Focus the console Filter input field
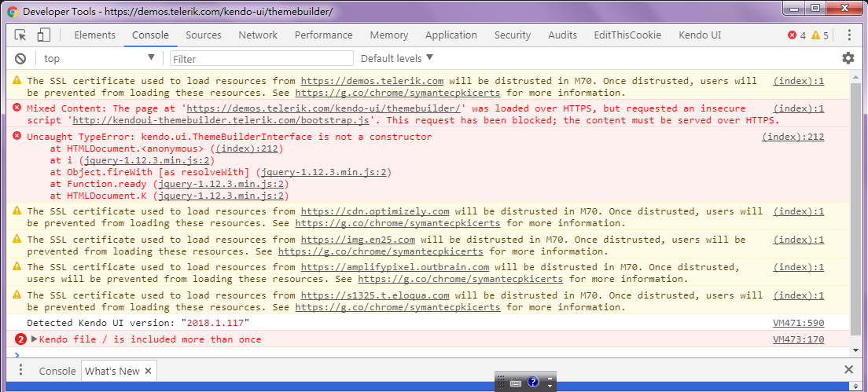The image size is (868, 392). point(261,59)
